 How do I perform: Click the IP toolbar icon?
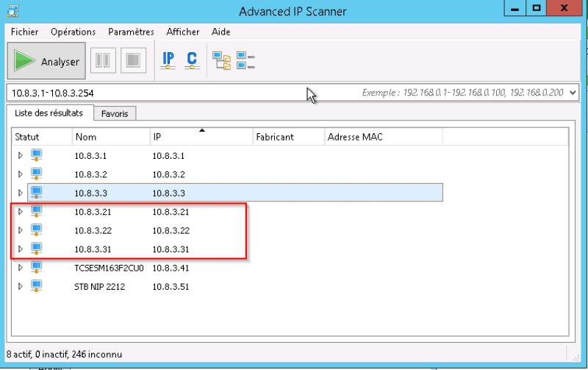pyautogui.click(x=168, y=61)
